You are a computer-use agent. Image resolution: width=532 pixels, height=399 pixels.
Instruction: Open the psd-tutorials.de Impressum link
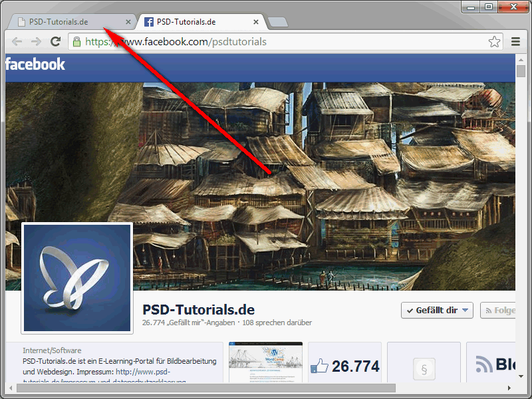coord(143,372)
